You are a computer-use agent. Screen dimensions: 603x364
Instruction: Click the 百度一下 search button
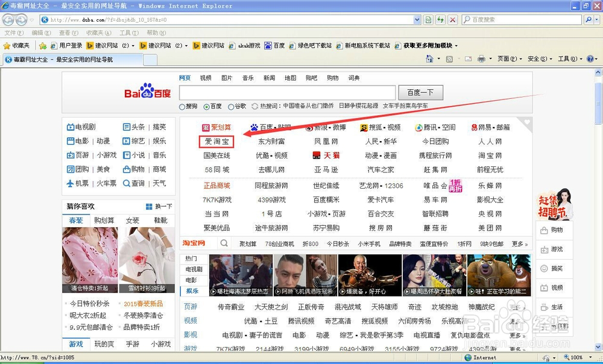click(x=420, y=93)
